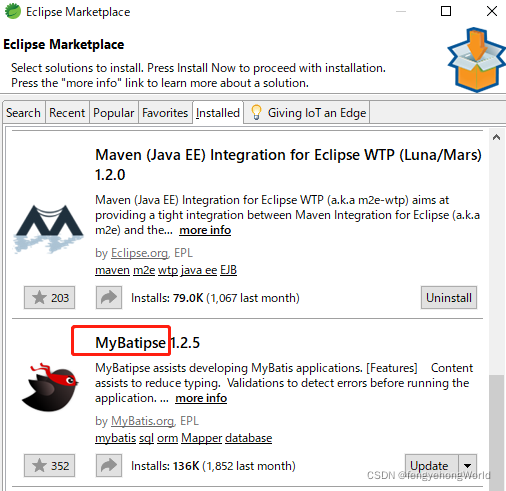The height and width of the screenshot is (491, 506).
Task: Click the Eclipse Marketplace box icon in header
Action: pos(476,60)
